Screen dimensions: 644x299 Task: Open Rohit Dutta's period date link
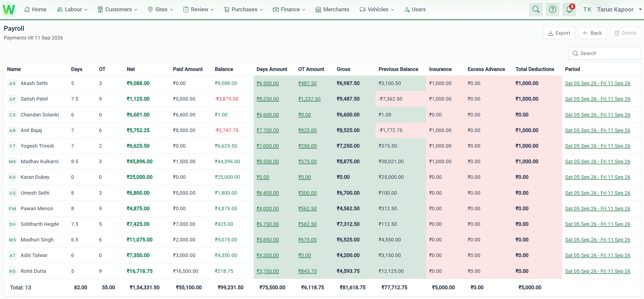(x=598, y=271)
